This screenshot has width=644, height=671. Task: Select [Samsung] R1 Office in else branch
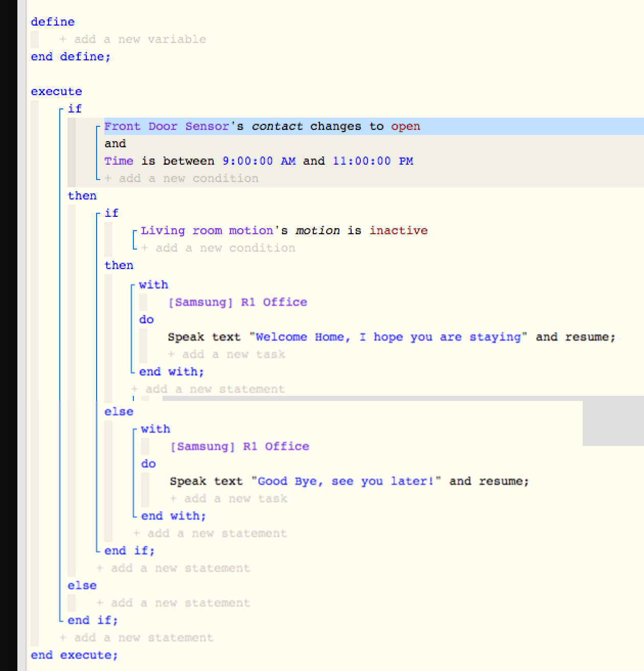(240, 446)
